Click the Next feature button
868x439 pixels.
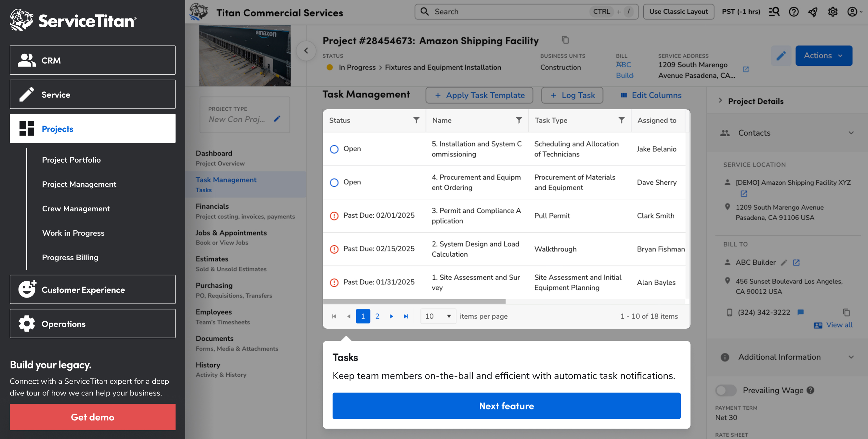tap(506, 406)
